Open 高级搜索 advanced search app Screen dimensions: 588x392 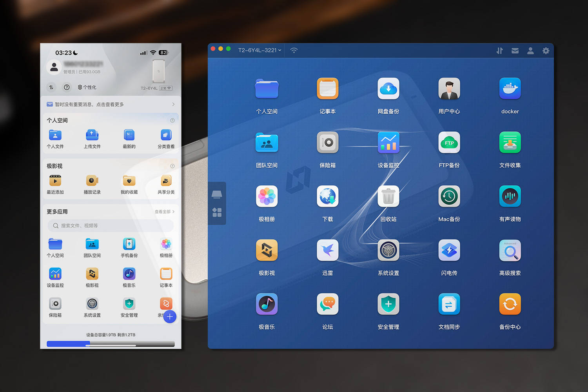point(510,250)
